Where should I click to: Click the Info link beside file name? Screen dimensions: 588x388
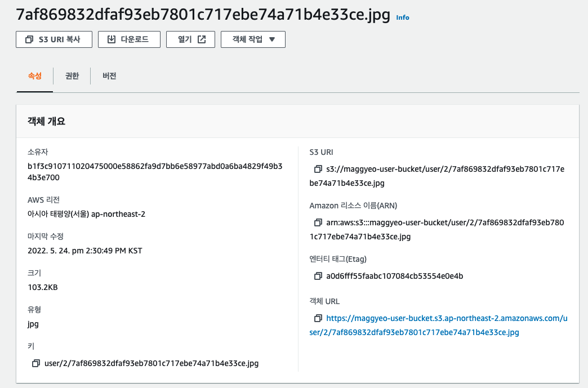[x=403, y=17]
